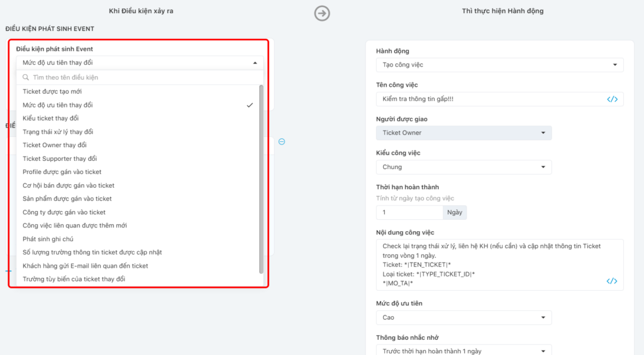Screen dimensions: 644x355
Task: Click the dropdown list vertical scrollbar
Action: (261, 179)
